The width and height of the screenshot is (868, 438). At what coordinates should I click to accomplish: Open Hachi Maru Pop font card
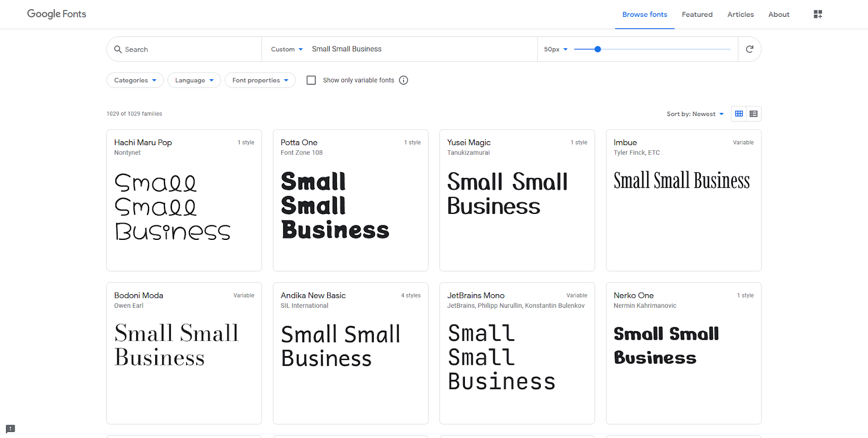point(184,200)
